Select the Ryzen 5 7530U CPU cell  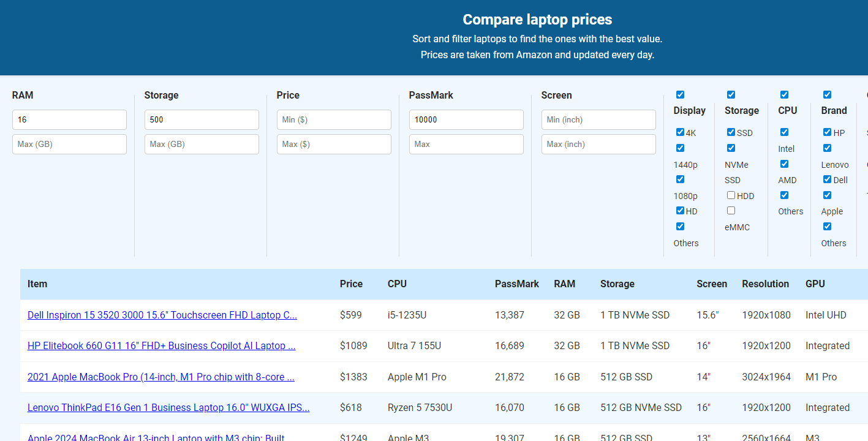(420, 407)
